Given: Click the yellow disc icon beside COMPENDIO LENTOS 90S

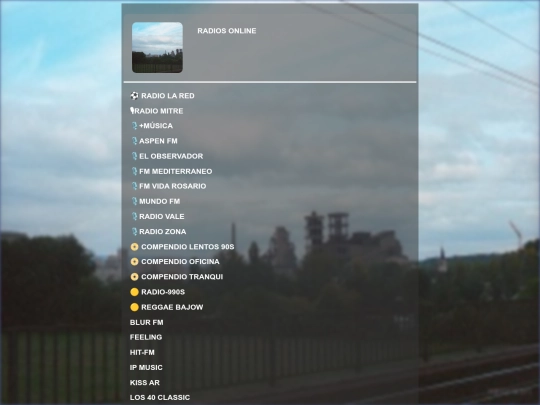Looking at the screenshot, I should [134, 247].
